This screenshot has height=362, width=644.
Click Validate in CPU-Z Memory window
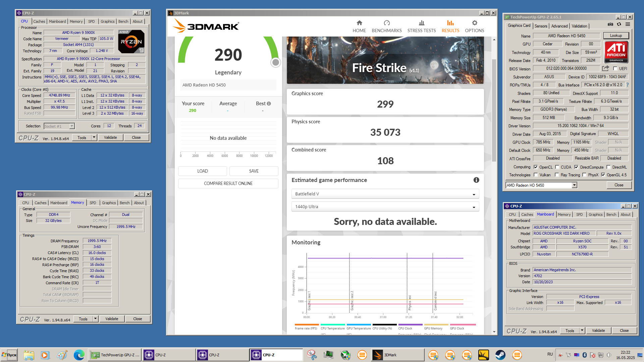[112, 319]
